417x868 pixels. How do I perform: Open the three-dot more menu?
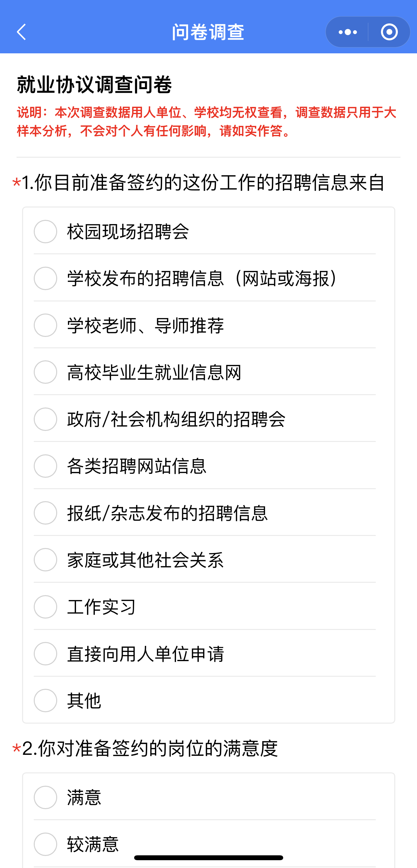(347, 32)
